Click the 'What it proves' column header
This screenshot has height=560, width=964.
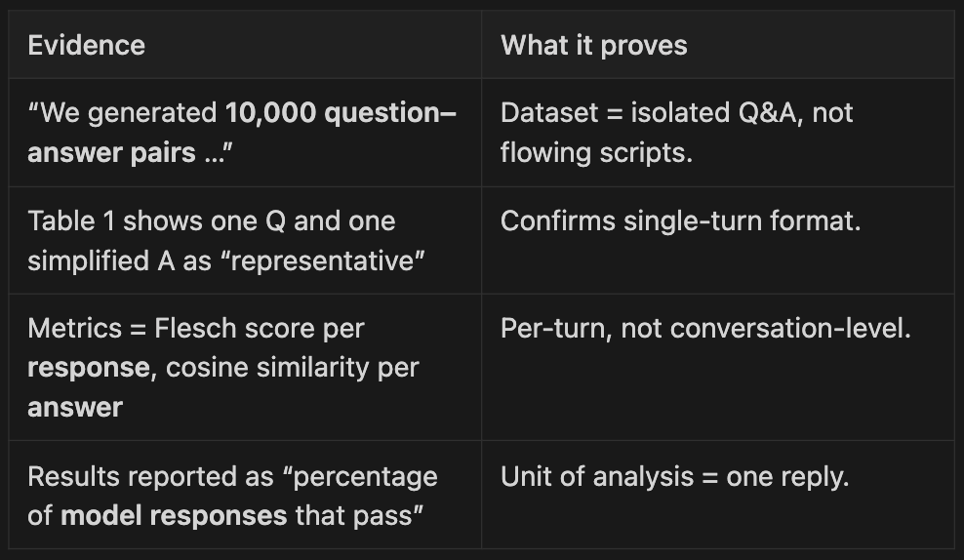tap(593, 45)
